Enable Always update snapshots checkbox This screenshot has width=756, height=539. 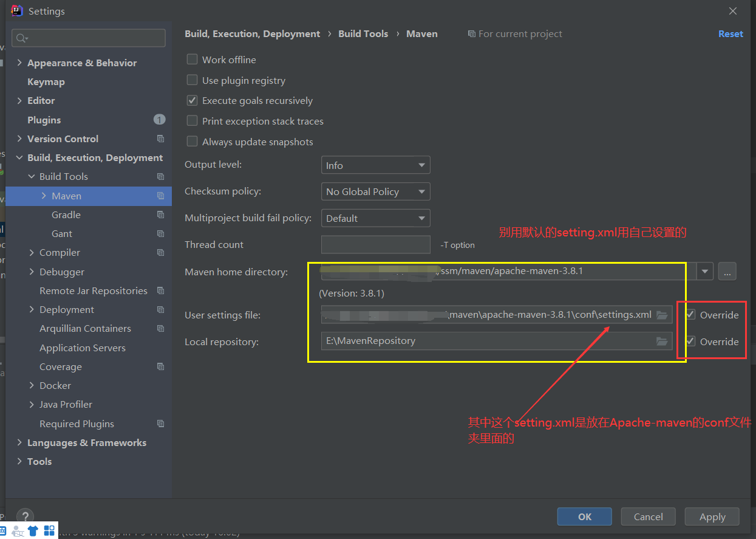point(192,142)
